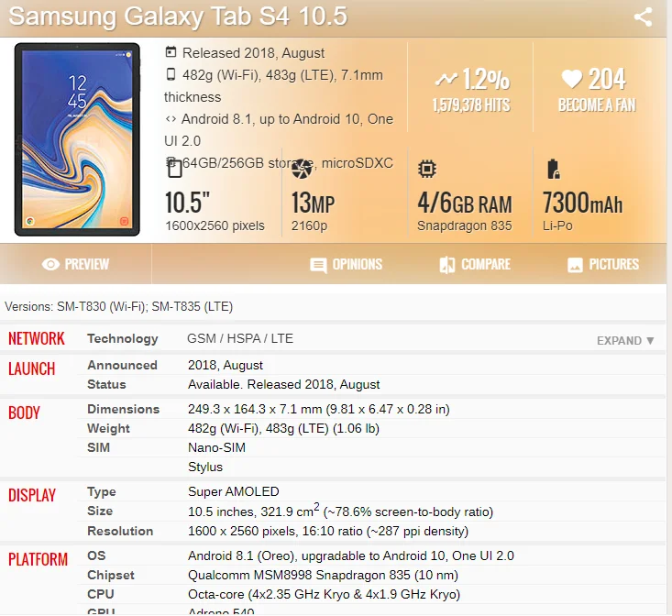Expand the Network section
Image resolution: width=672 pixels, height=616 pixels.
(625, 341)
